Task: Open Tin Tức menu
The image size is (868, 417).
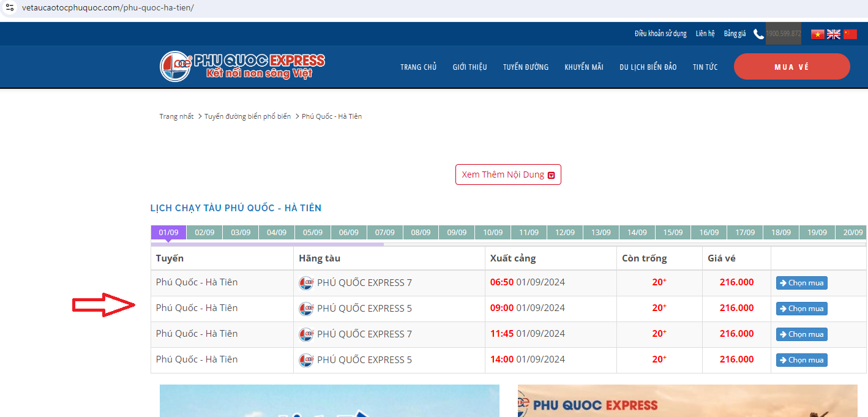Action: click(705, 67)
